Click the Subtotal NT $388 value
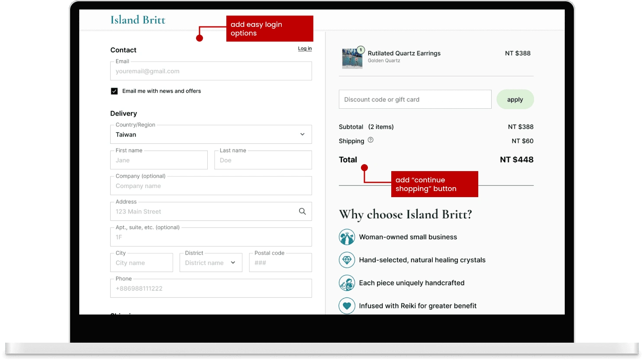This screenshot has width=644, height=360. pos(521,127)
